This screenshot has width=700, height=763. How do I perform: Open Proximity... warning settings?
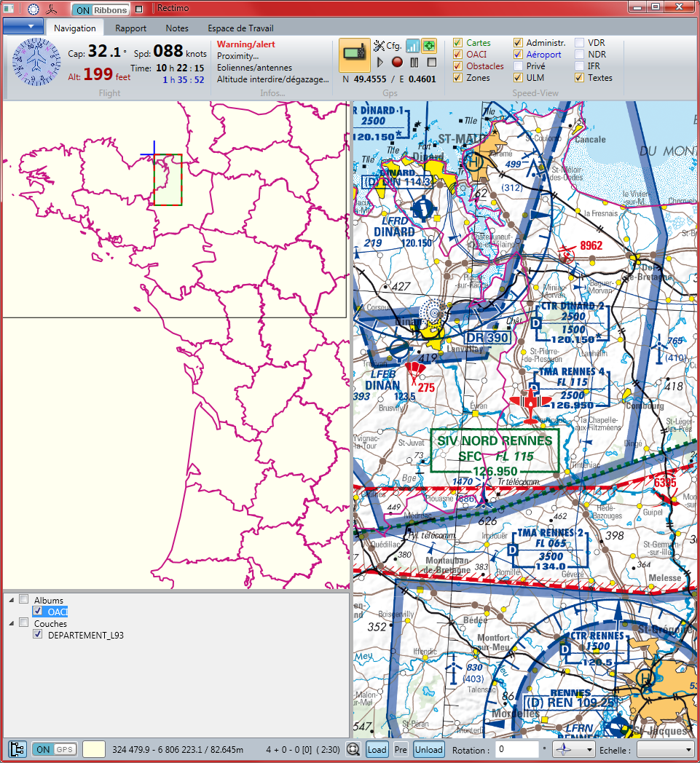pos(237,56)
